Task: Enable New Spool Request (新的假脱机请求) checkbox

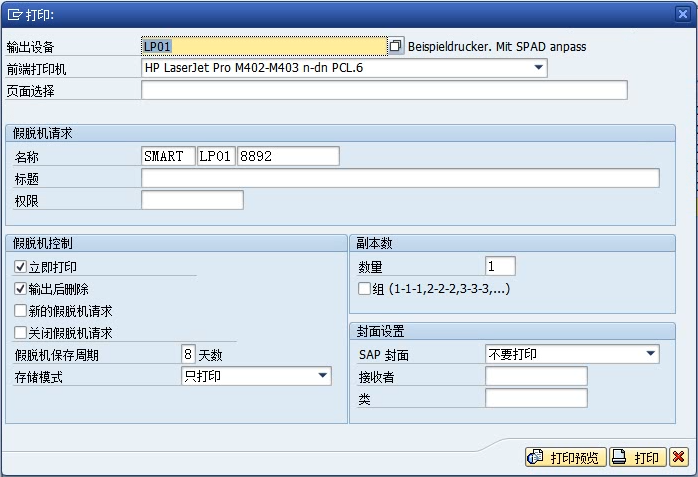Action: tap(21, 311)
